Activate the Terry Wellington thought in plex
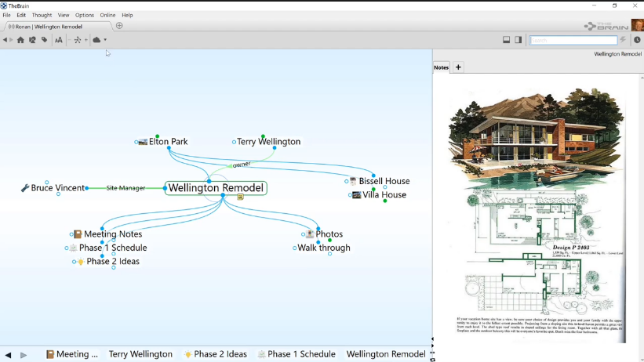 pyautogui.click(x=268, y=142)
